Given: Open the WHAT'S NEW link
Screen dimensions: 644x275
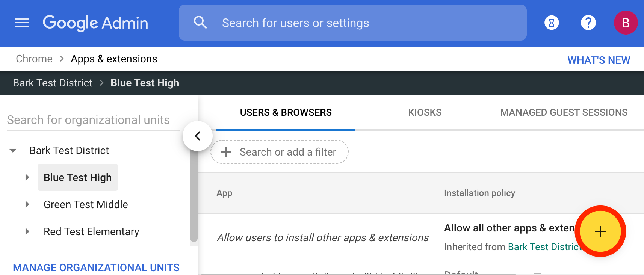Looking at the screenshot, I should tap(599, 60).
